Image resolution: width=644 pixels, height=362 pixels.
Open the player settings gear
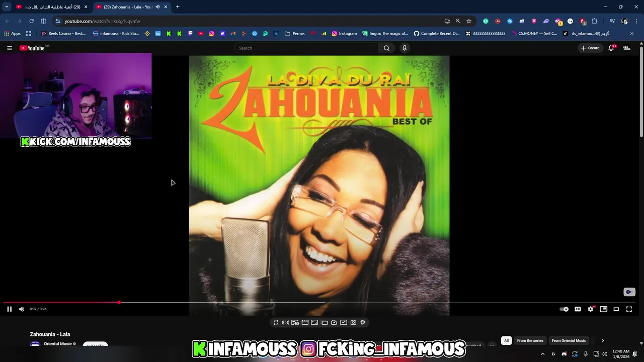tap(591, 309)
